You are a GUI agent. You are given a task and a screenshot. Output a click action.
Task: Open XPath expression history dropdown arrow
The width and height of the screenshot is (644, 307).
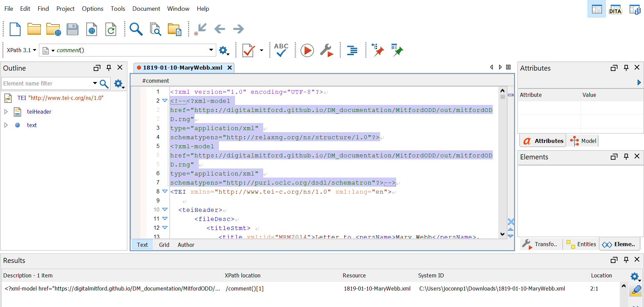(x=211, y=50)
